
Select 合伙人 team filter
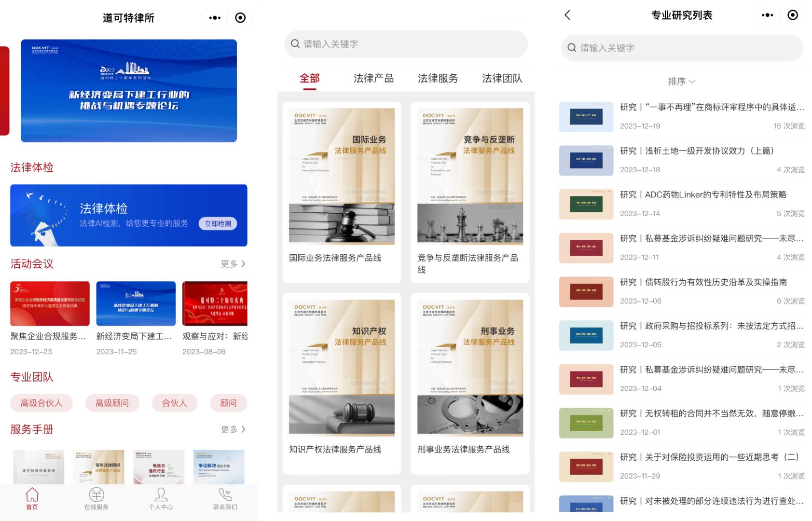tap(174, 403)
